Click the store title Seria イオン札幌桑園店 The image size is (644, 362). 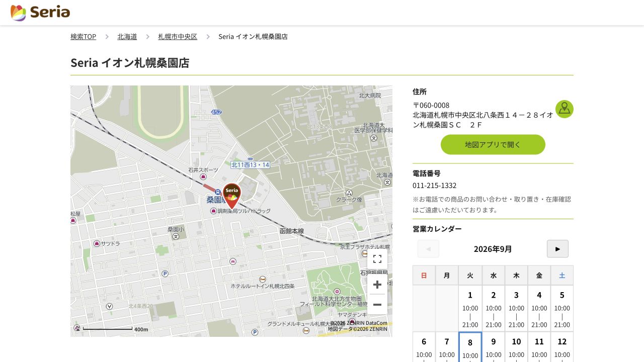coord(130,63)
